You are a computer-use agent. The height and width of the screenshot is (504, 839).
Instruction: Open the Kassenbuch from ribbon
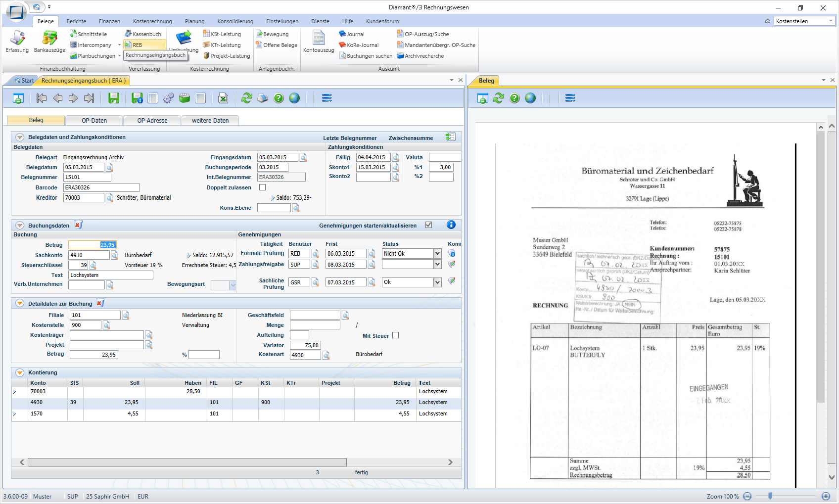tap(143, 34)
